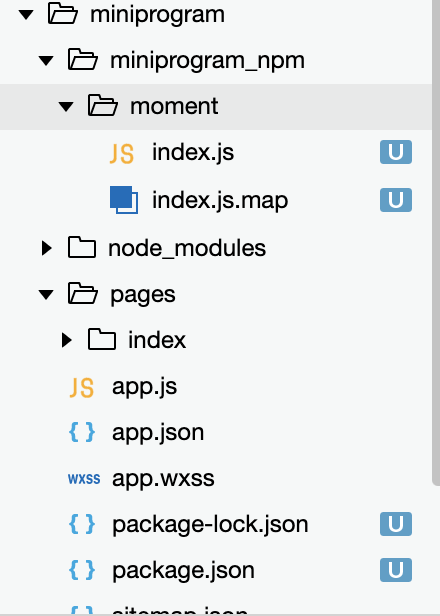Click the open folder icon beside moment
The height and width of the screenshot is (616, 440).
point(103,105)
